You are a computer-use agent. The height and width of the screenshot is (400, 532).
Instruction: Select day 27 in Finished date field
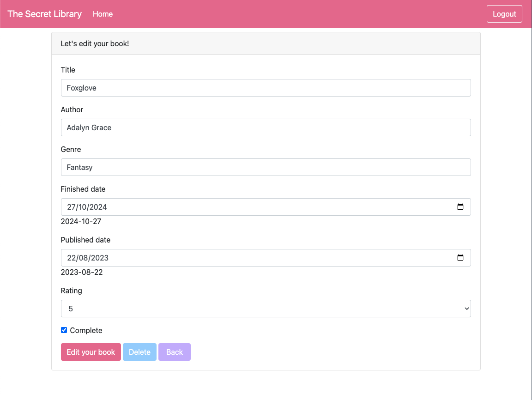point(71,207)
